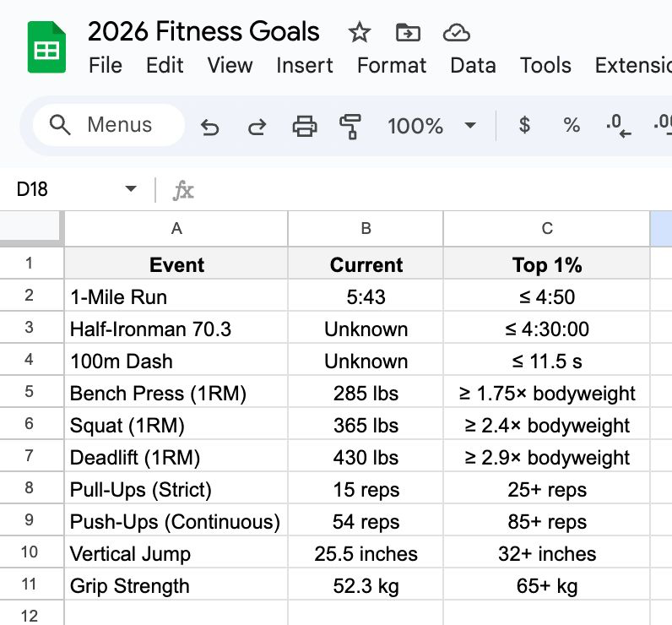The width and height of the screenshot is (672, 625).
Task: Select column A header
Action: [176, 229]
